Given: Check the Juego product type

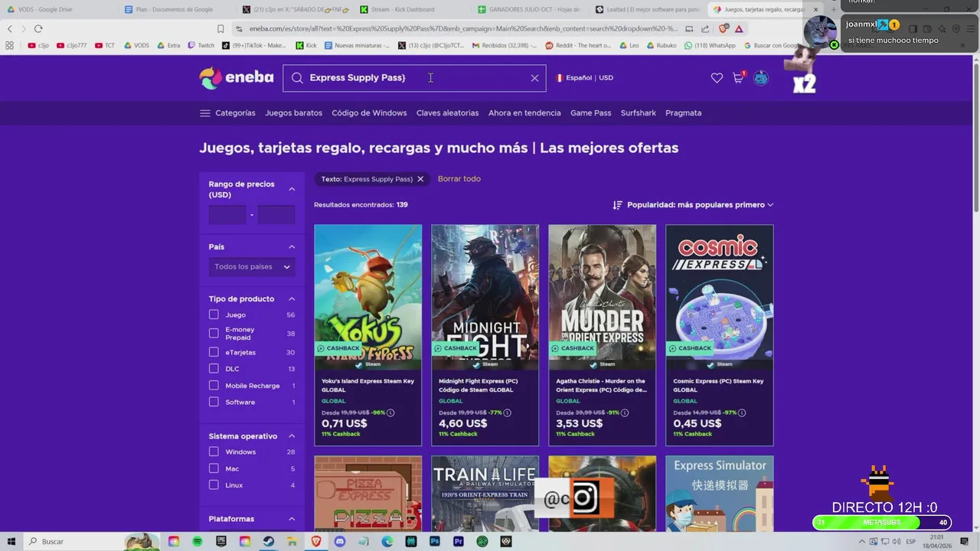Looking at the screenshot, I should (214, 315).
